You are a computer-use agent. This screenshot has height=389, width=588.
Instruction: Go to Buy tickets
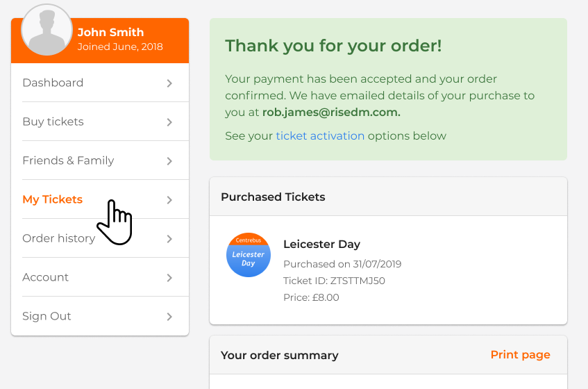point(53,122)
